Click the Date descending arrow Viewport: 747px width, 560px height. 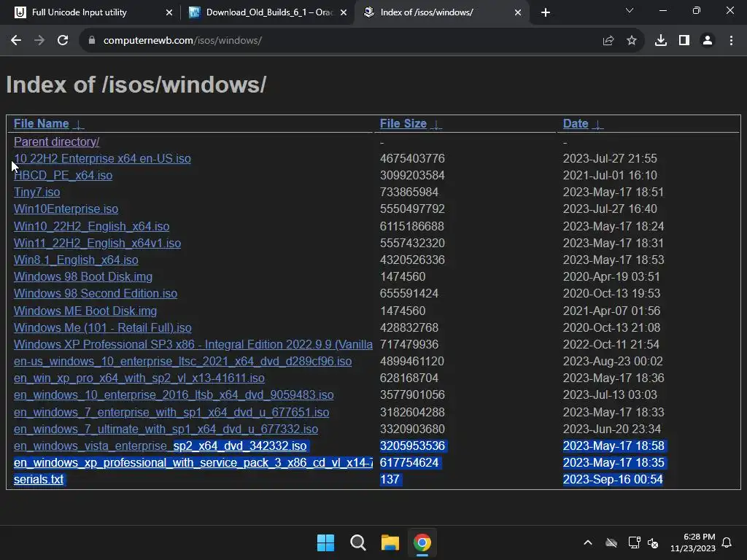click(598, 125)
